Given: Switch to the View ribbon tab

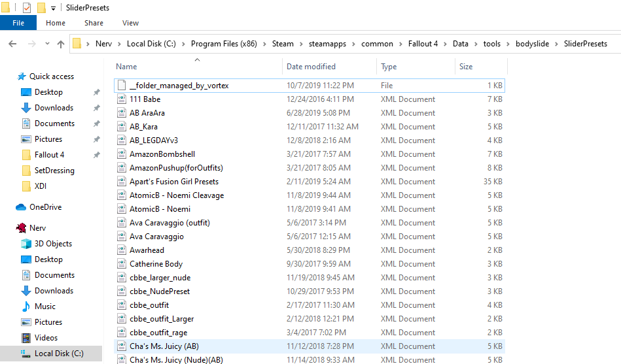Looking at the screenshot, I should [x=130, y=23].
